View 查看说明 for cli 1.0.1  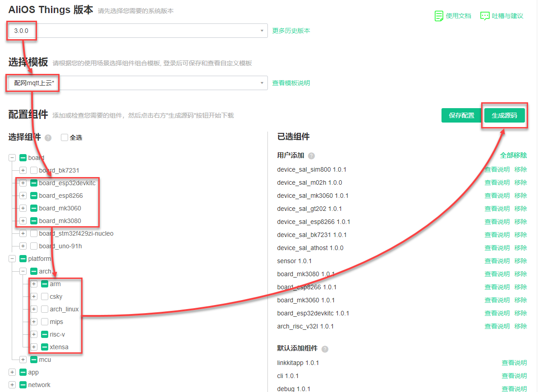pos(515,376)
